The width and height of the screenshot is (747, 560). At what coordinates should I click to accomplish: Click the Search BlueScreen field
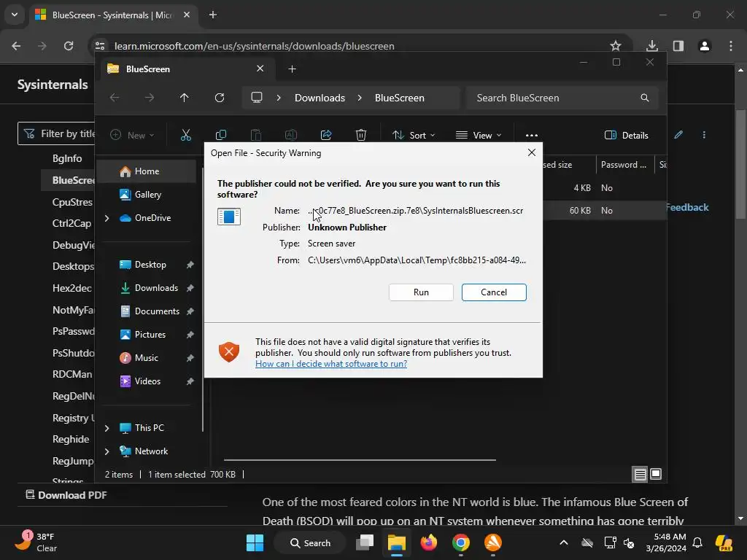coord(562,98)
